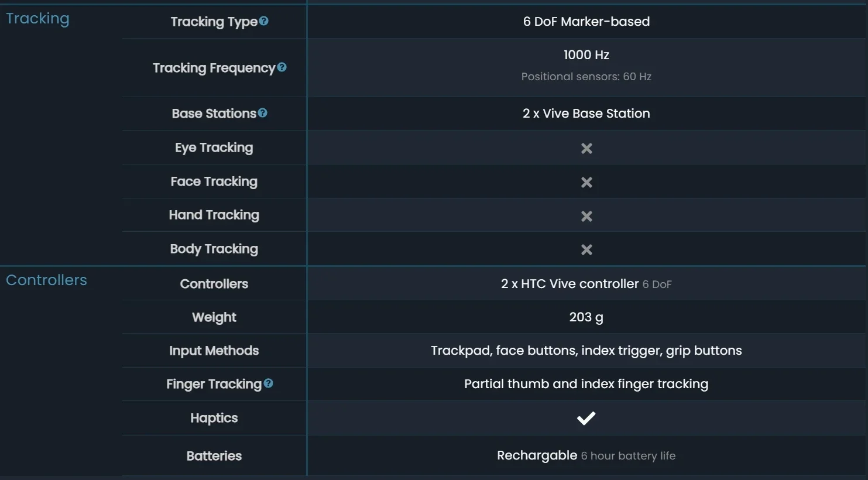Click the 2 x Vive Base Station value
This screenshot has height=480, width=868.
coord(586,114)
